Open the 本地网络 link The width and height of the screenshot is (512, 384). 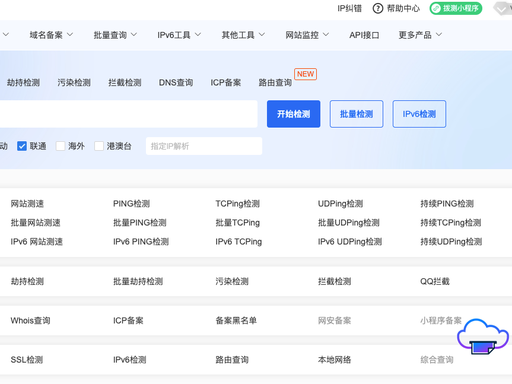point(335,360)
